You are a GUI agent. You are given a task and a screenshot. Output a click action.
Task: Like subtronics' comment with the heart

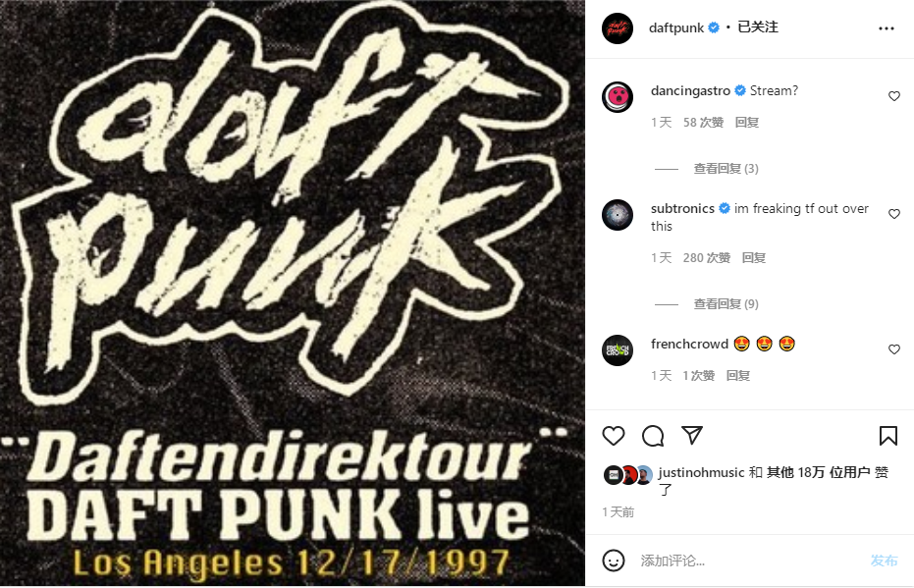(894, 214)
